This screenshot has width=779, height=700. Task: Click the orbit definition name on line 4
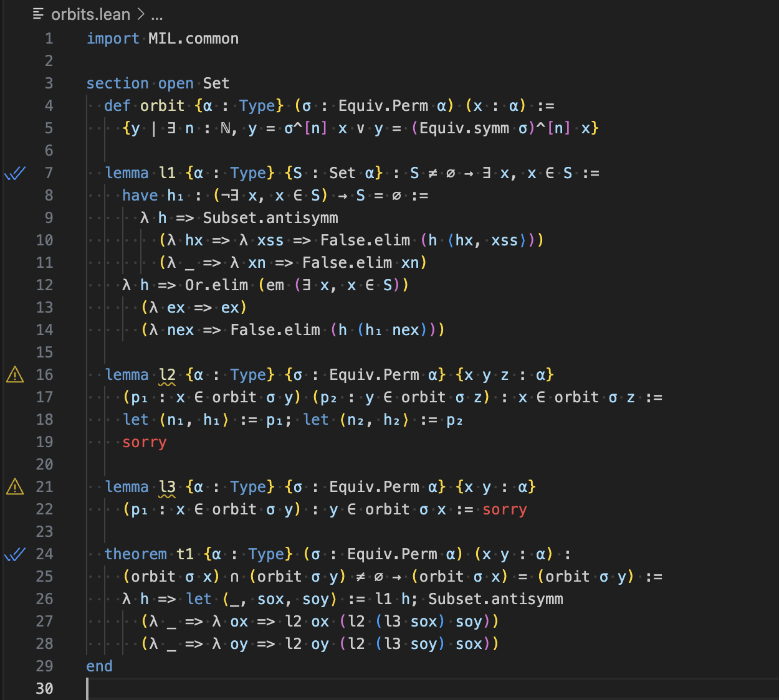click(162, 106)
